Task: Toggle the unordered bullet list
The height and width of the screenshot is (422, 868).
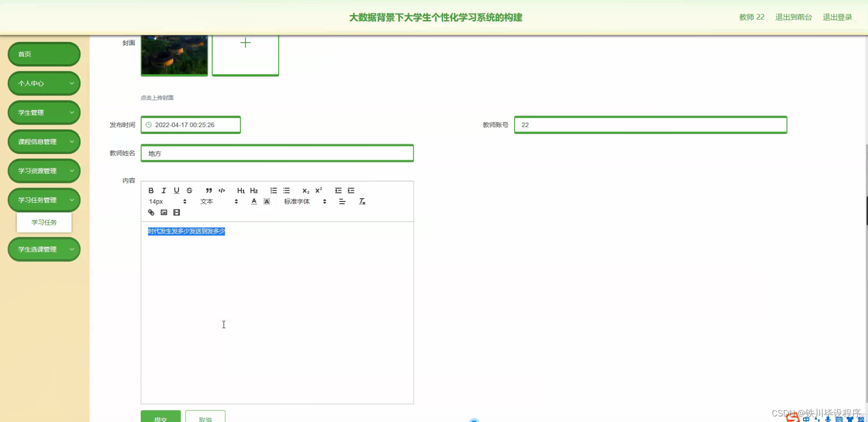Action: 286,190
